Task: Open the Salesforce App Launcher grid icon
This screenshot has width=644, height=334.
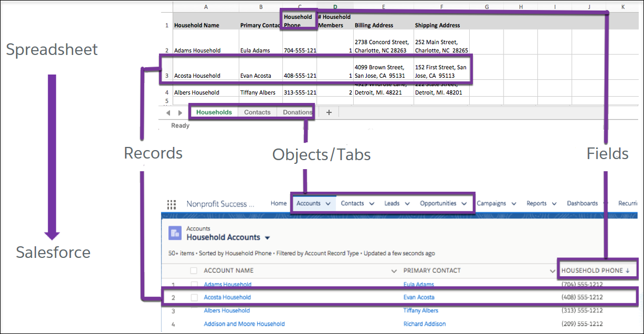Action: click(x=172, y=204)
